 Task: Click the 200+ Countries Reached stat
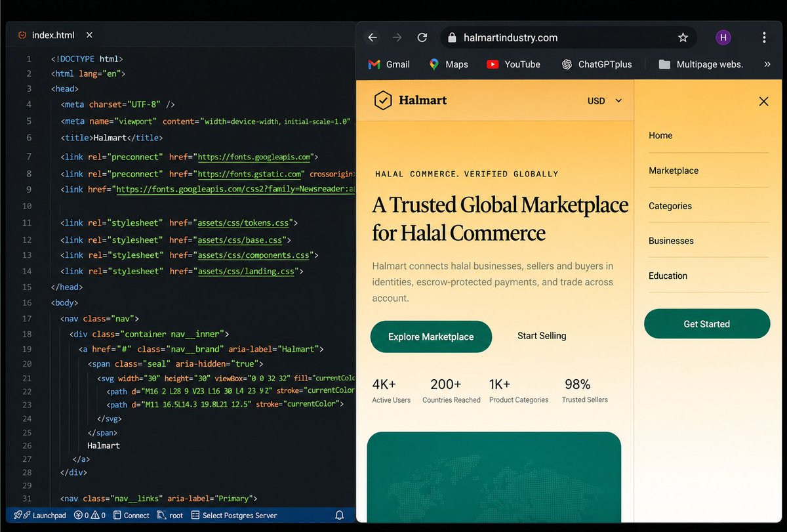click(x=451, y=390)
